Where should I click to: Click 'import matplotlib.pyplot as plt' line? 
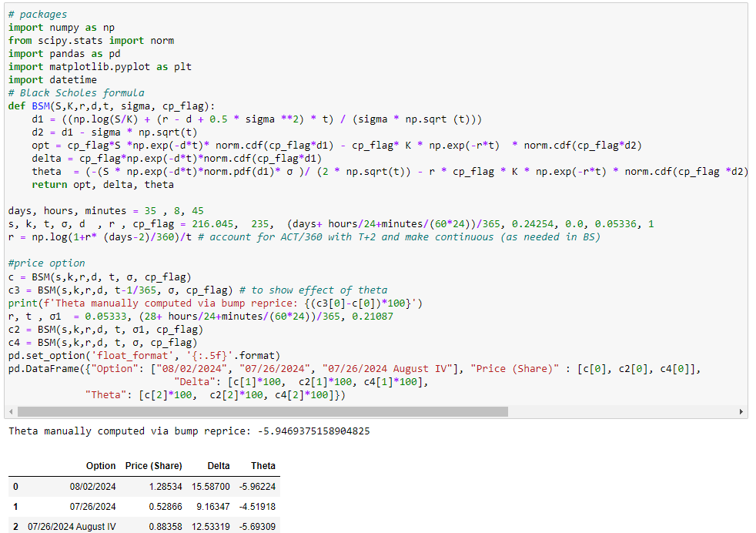[100, 66]
